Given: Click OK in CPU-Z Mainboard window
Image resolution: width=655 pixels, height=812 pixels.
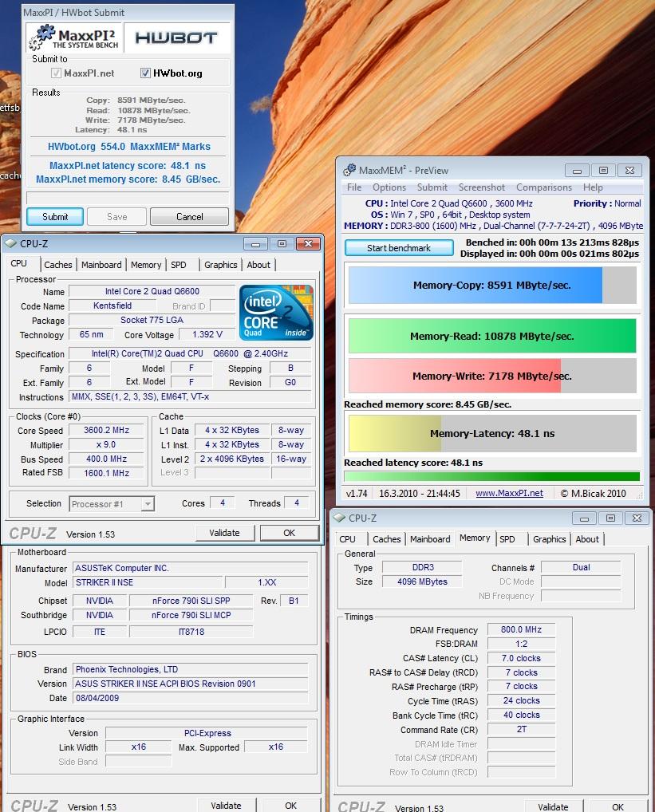Looking at the screenshot, I should pos(291,806).
